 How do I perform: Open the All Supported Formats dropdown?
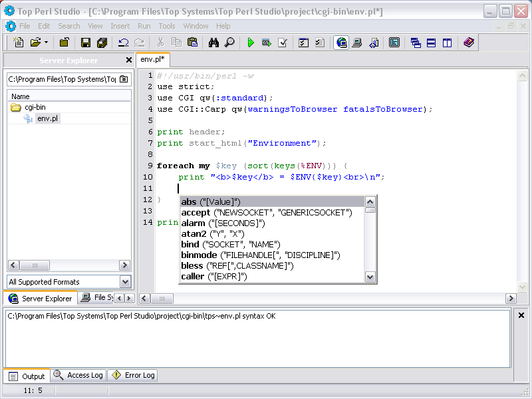[x=125, y=281]
